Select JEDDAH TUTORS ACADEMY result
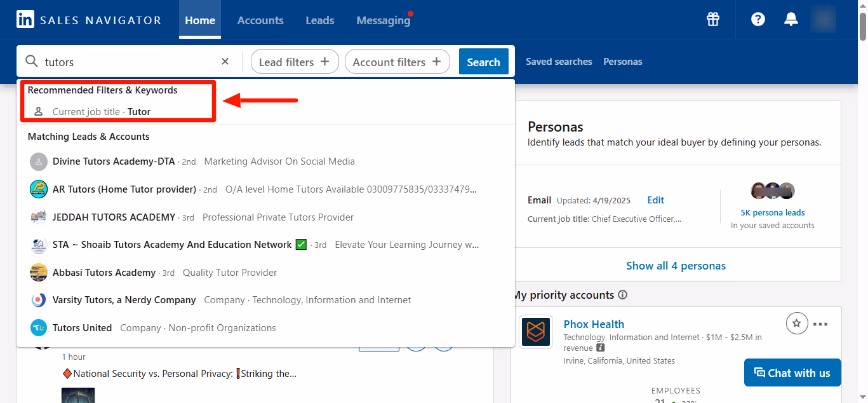Screen dimensions: 868x403 (x=265, y=217)
